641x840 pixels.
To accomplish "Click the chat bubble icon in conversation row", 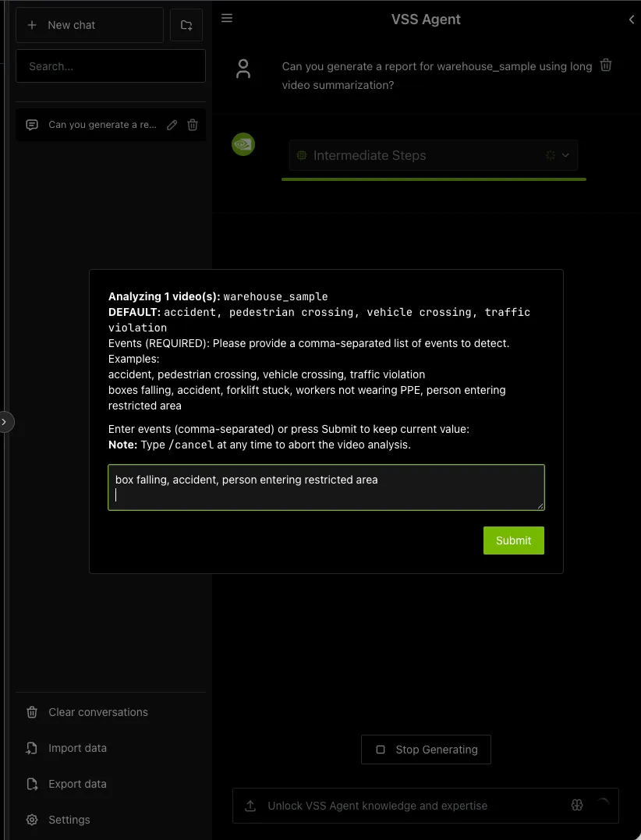I will [x=32, y=125].
